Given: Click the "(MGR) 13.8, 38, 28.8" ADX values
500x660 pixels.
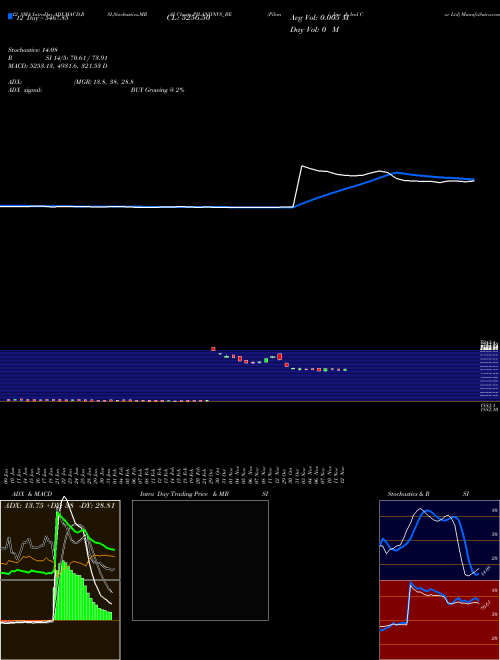Looking at the screenshot, I should click(104, 82).
